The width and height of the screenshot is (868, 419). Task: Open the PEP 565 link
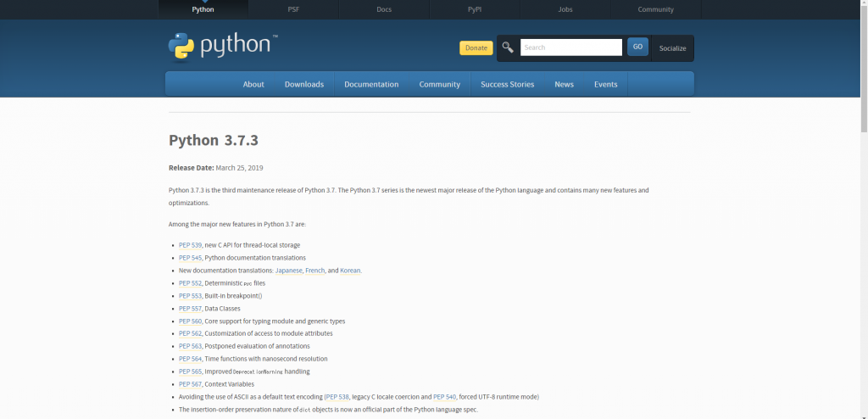(190, 372)
